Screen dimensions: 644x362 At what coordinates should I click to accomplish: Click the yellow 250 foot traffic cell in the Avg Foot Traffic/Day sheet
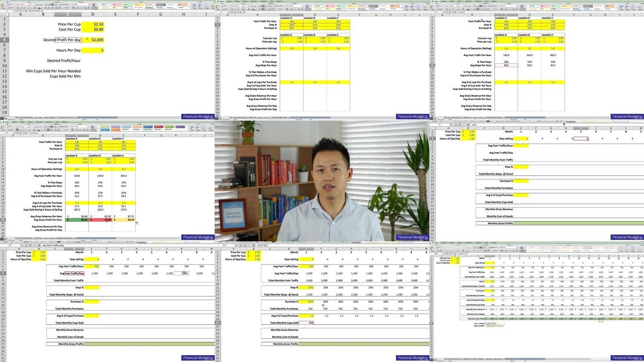point(92,266)
